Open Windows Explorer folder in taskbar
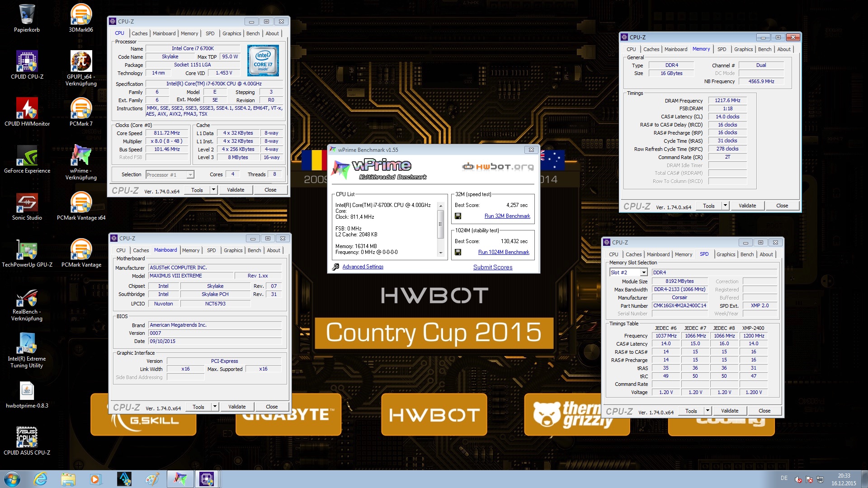Screen dimensions: 868x488 pyautogui.click(x=68, y=479)
